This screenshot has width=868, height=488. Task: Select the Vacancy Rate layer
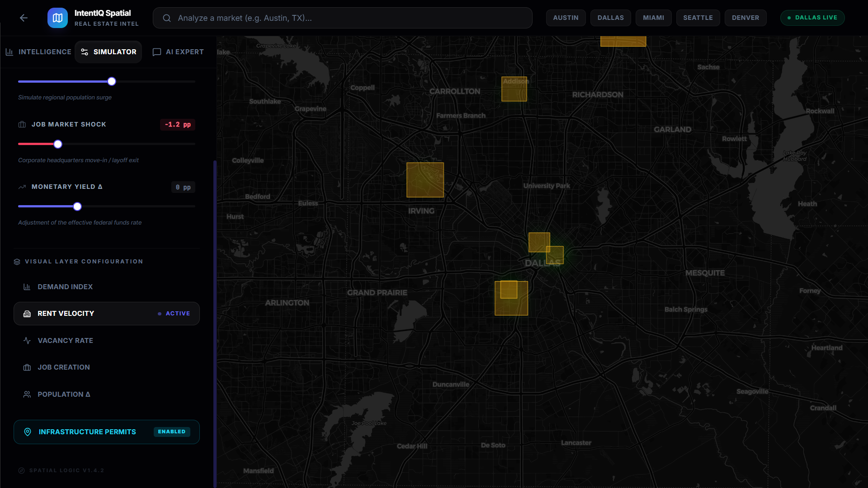(65, 341)
